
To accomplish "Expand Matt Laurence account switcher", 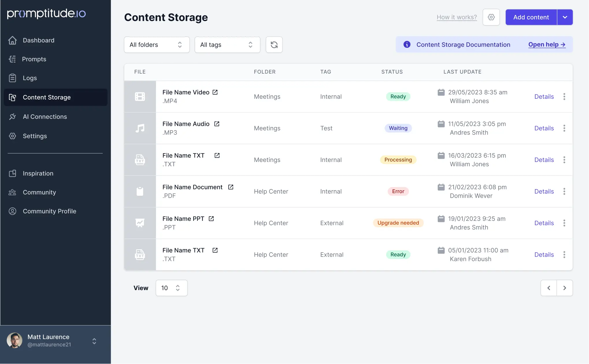I will 94,341.
